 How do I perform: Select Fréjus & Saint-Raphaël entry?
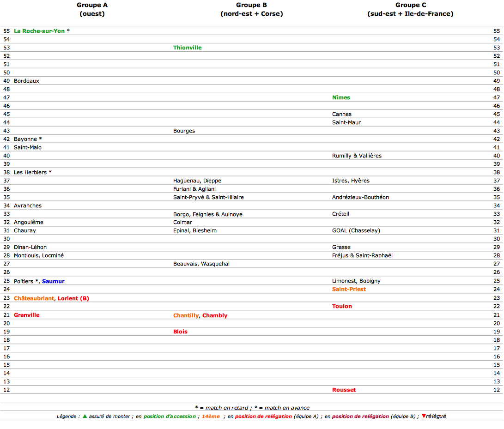pos(362,255)
